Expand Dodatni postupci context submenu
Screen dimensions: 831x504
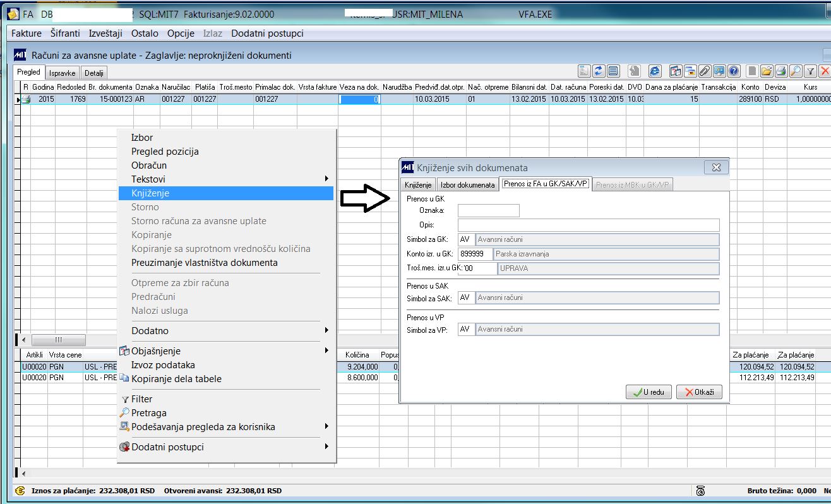(x=227, y=447)
